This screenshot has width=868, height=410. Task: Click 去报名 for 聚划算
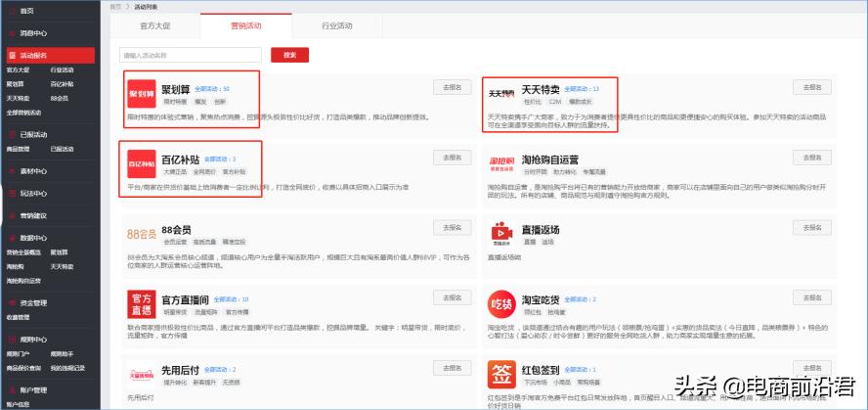pyautogui.click(x=453, y=87)
